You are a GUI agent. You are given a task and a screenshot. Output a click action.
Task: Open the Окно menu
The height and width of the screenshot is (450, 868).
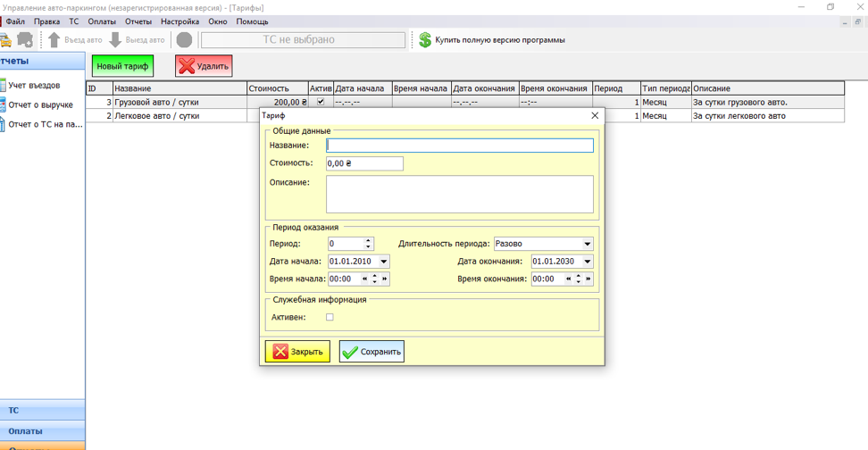218,21
